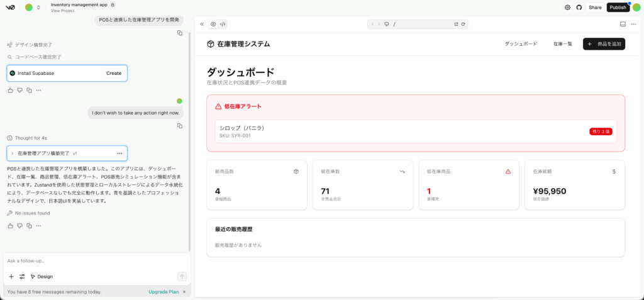Open settings via the gear icon
This screenshot has width=644, height=300.
567,8
